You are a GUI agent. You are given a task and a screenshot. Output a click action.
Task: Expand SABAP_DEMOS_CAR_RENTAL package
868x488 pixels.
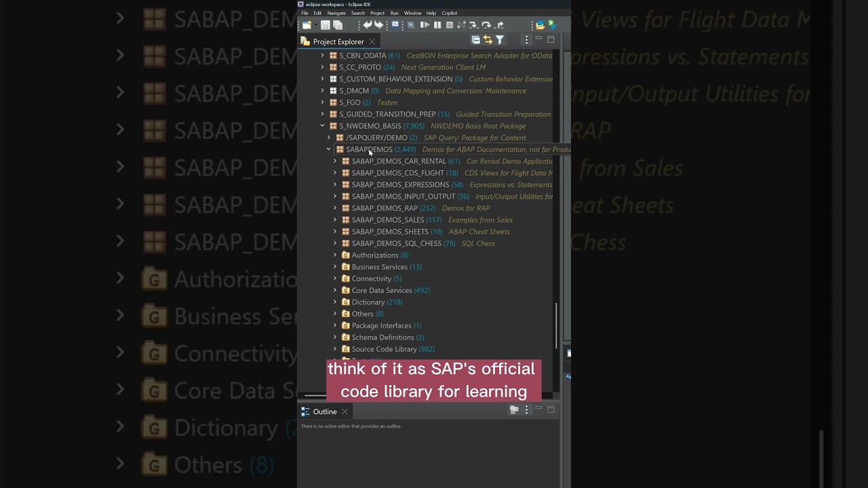(x=335, y=161)
